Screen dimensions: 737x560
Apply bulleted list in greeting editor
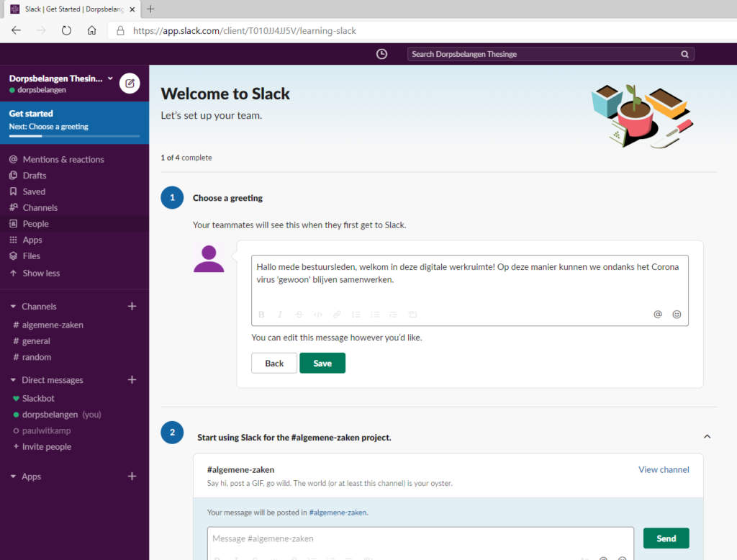[x=374, y=314]
